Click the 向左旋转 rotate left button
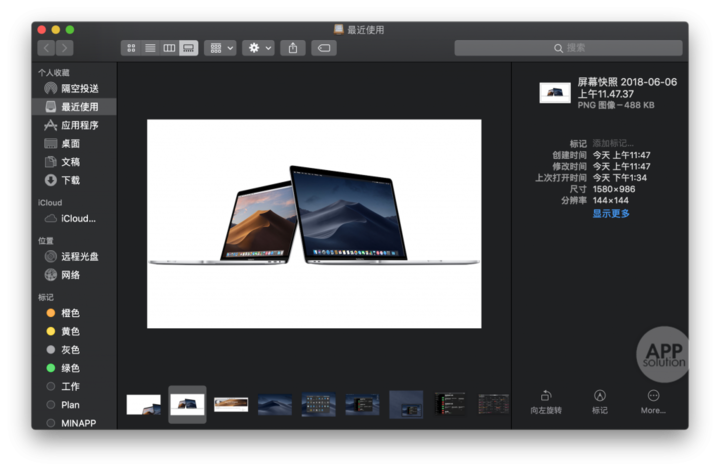 click(x=546, y=402)
